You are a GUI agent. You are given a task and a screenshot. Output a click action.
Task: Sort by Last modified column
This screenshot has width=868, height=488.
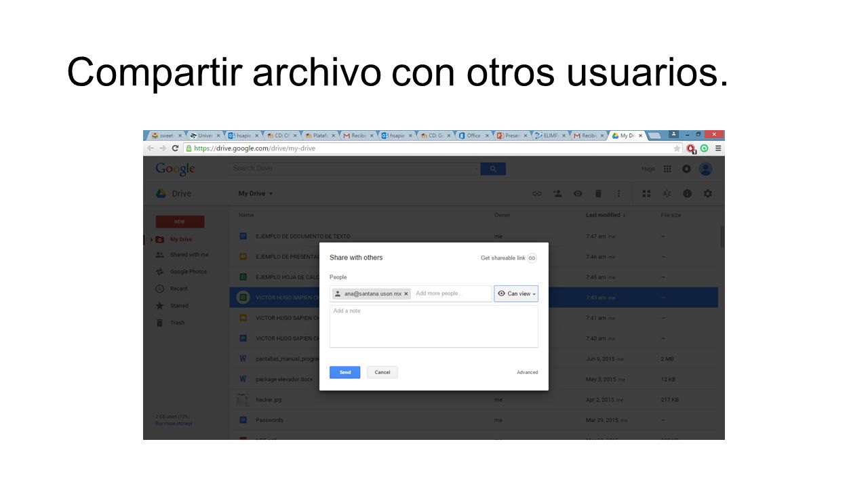[605, 215]
